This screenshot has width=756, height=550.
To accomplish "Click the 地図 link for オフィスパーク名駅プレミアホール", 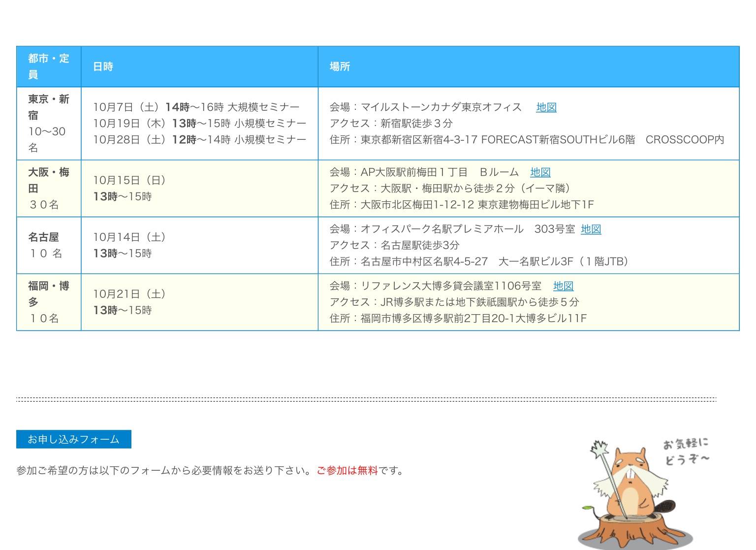I will 591,229.
